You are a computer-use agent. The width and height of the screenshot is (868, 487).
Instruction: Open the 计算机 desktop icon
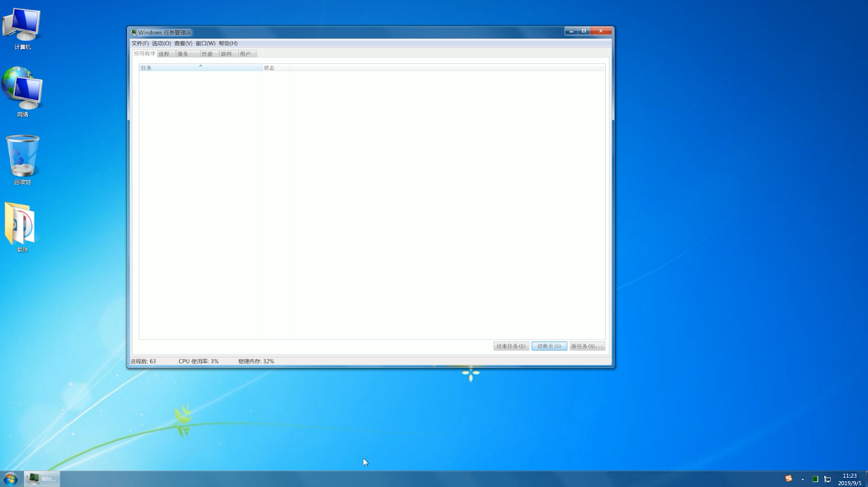(23, 29)
